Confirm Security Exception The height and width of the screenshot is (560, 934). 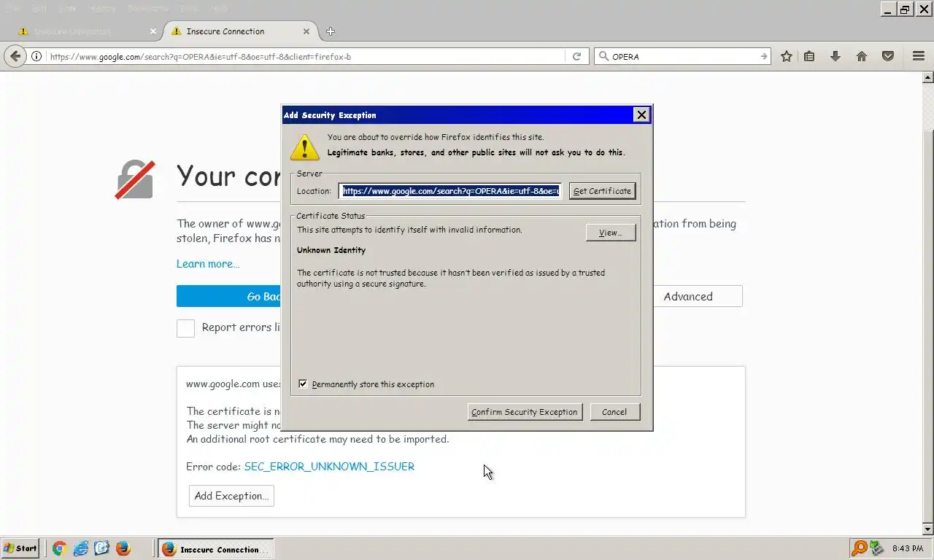[525, 412]
